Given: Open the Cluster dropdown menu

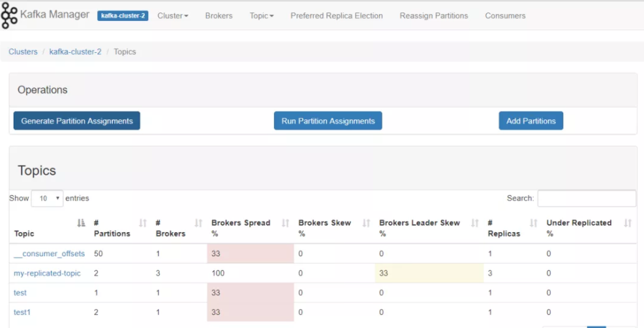Looking at the screenshot, I should (x=173, y=16).
